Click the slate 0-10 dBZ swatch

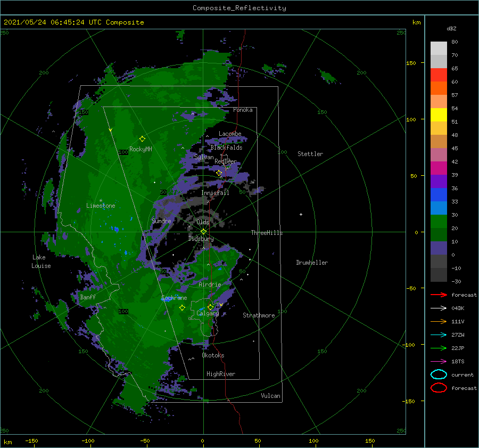(439, 248)
